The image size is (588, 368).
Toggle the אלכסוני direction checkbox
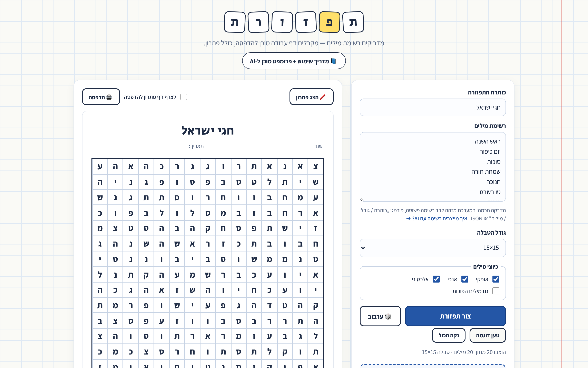[x=436, y=279]
